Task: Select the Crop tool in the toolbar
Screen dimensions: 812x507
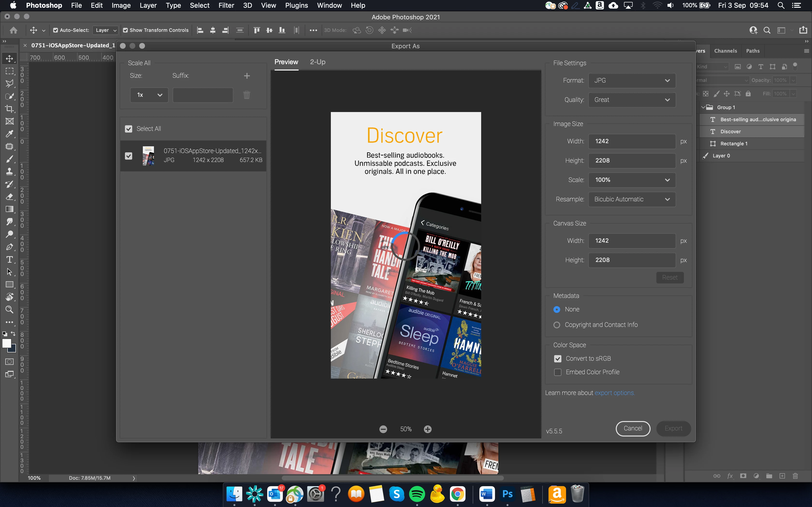Action: (9, 109)
